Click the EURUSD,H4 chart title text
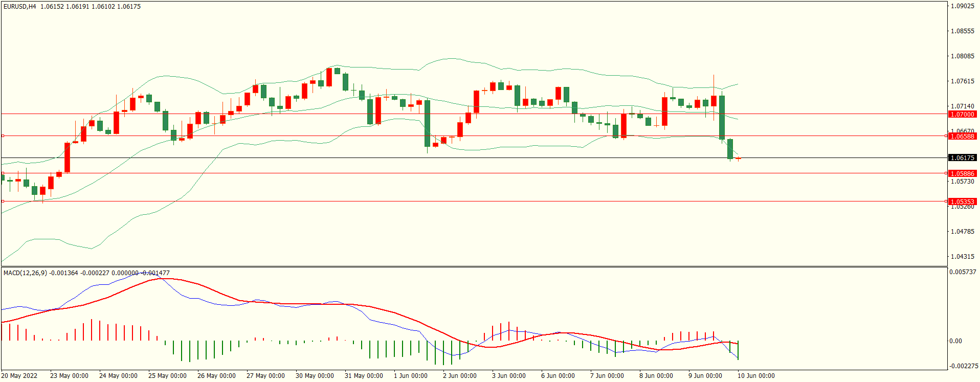Screen dimensions: 980x382 pyautogui.click(x=20, y=7)
